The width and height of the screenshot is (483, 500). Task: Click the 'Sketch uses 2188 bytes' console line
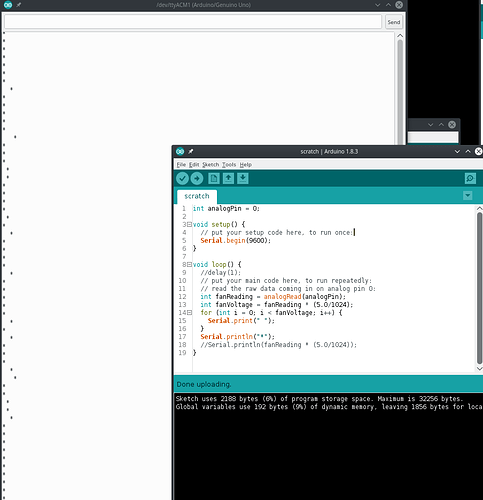319,399
